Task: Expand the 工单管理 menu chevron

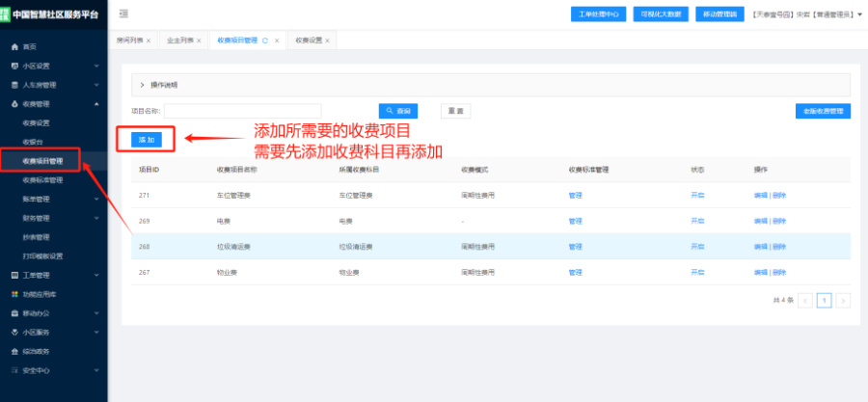Action: point(96,276)
